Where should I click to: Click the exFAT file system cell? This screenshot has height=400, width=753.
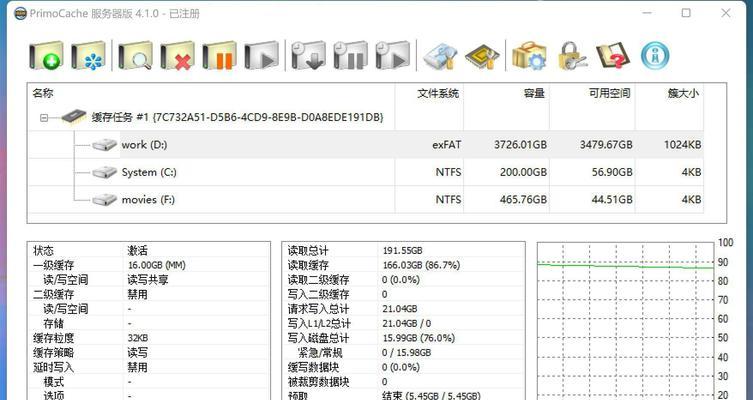click(x=447, y=145)
